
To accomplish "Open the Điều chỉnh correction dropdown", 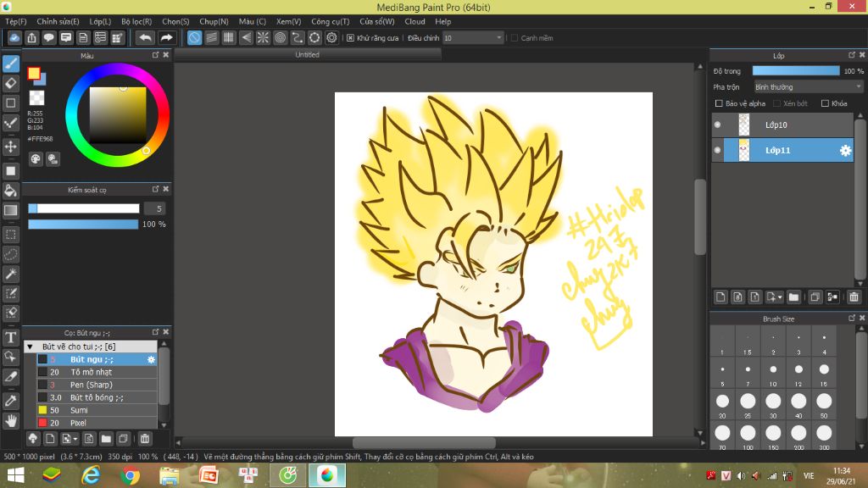I will click(472, 38).
